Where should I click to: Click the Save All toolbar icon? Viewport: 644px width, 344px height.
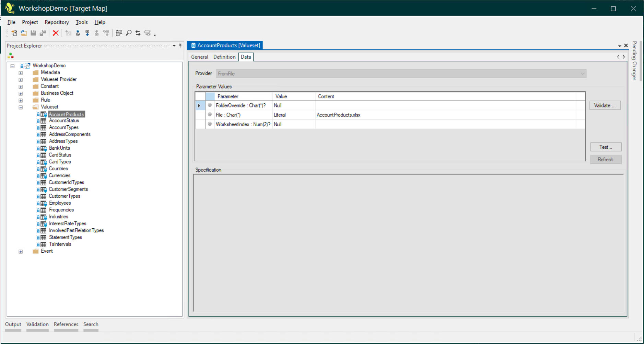coord(43,33)
